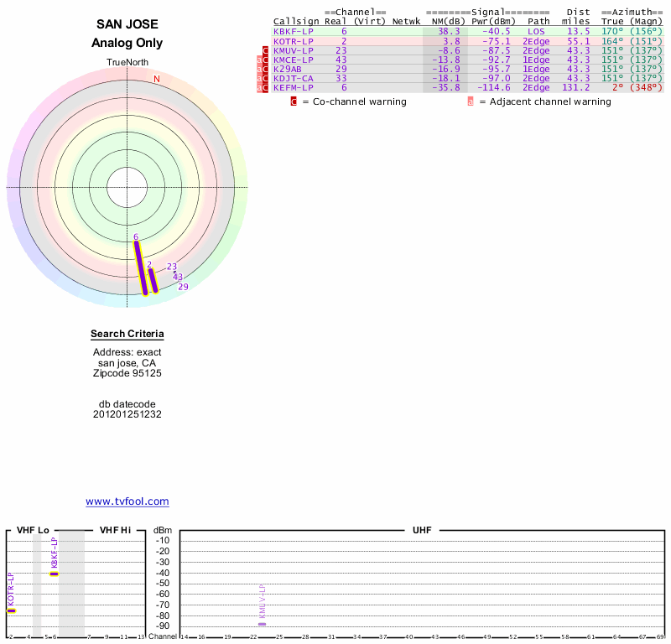Click the co-channel warning icon beside KMUV-LP
The width and height of the screenshot is (671, 644).
266,51
